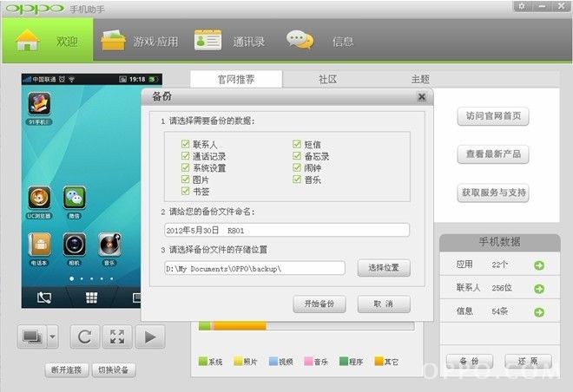This screenshot has width=573, height=392.
Task: Click the 照片 yellow legend swatch
Action: [238, 362]
